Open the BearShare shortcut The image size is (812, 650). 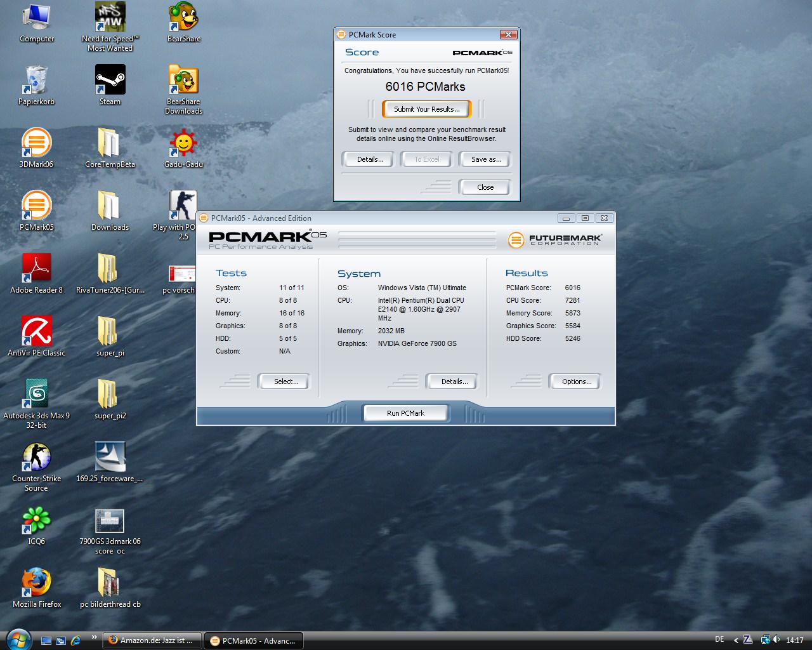(x=183, y=23)
